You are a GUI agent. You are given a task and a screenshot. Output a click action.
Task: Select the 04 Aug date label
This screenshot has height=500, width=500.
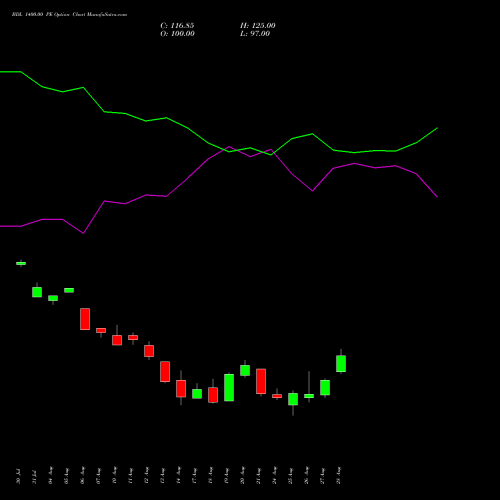[x=50, y=475]
